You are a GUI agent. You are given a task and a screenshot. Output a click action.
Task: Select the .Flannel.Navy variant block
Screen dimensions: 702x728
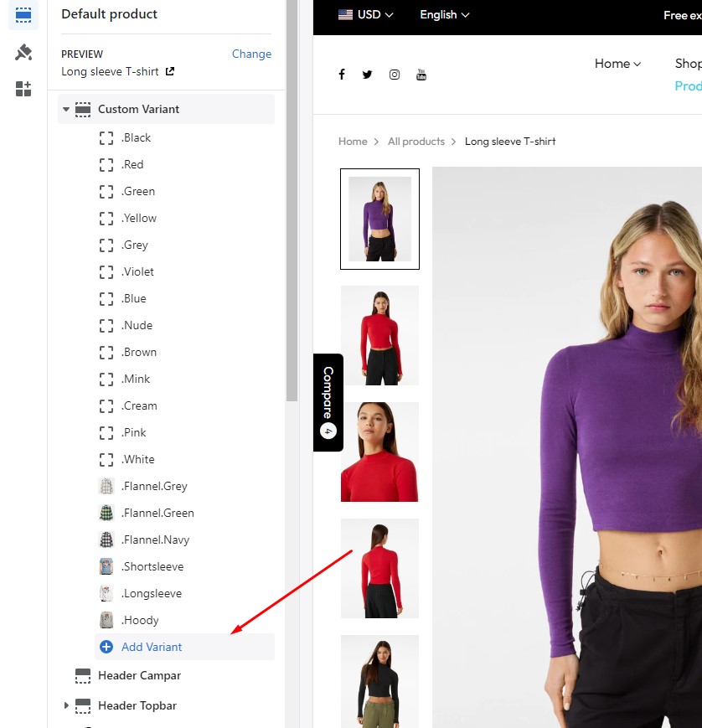[155, 540]
